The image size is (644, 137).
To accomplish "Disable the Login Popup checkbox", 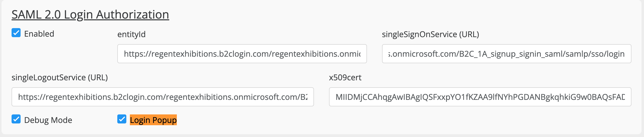I will tap(122, 119).
